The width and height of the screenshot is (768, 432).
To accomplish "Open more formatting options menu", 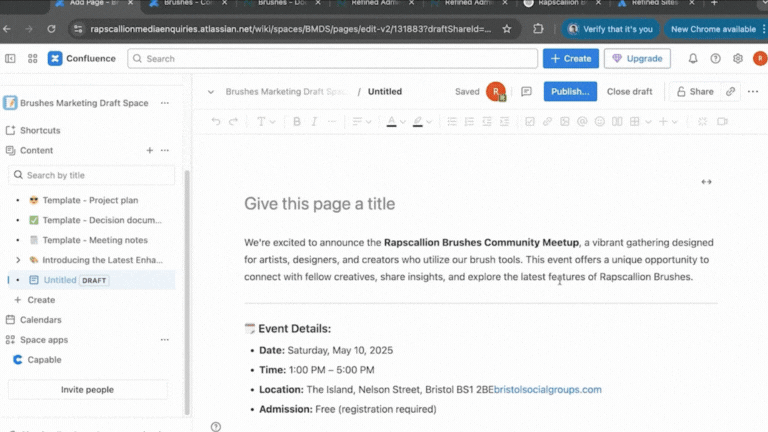I will (x=332, y=121).
